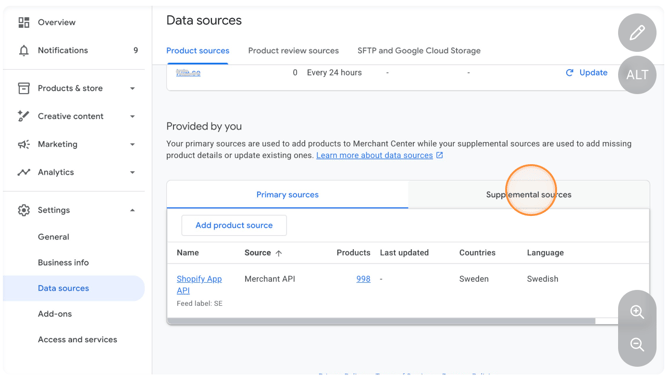Click the Notifications bell icon
670x384 pixels.
24,50
